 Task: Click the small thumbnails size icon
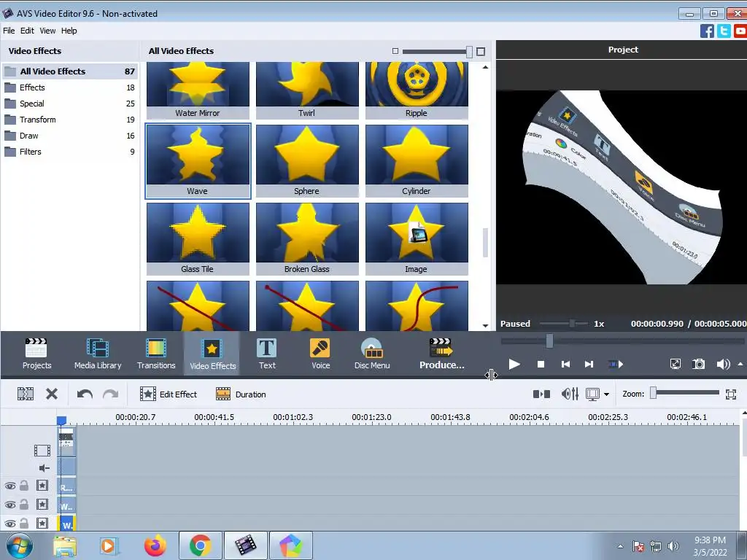[x=395, y=51]
